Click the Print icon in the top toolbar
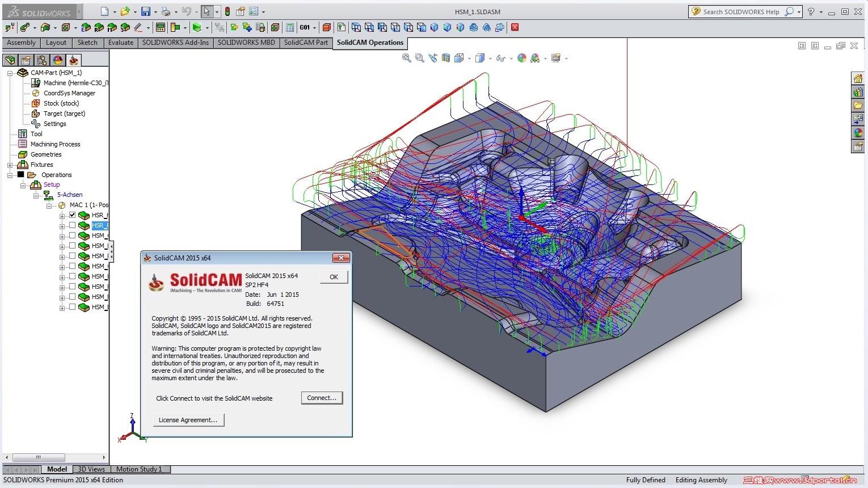Image resolution: width=868 pixels, height=488 pixels. click(x=165, y=11)
